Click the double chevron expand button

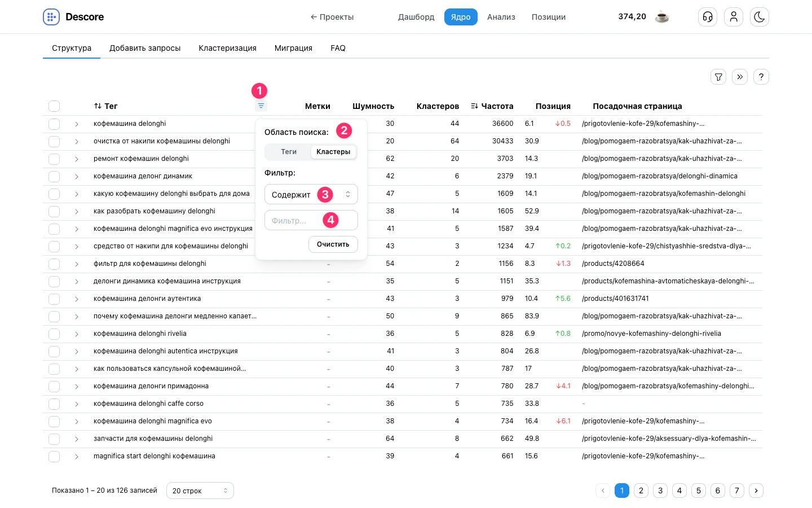[740, 77]
